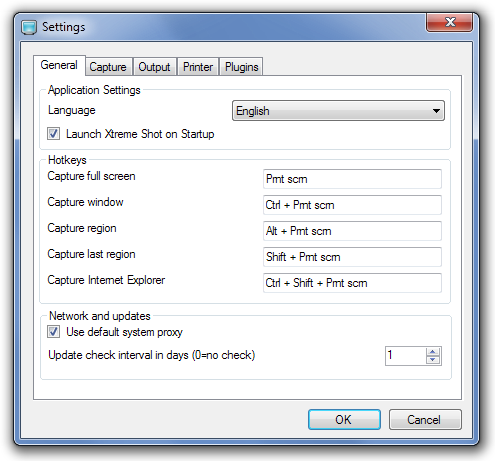495x461 pixels.
Task: Click the Capture region label
Action: pos(82,228)
